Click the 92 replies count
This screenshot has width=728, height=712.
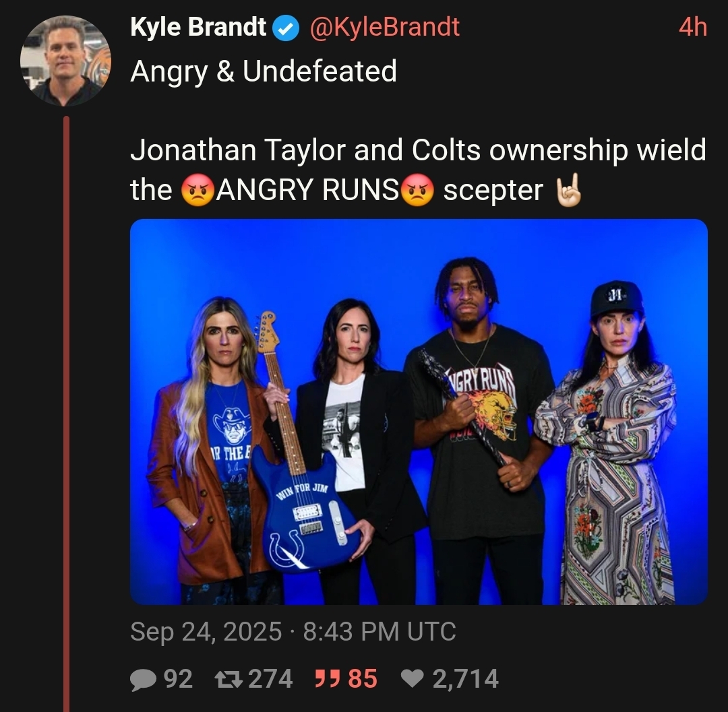click(178, 679)
